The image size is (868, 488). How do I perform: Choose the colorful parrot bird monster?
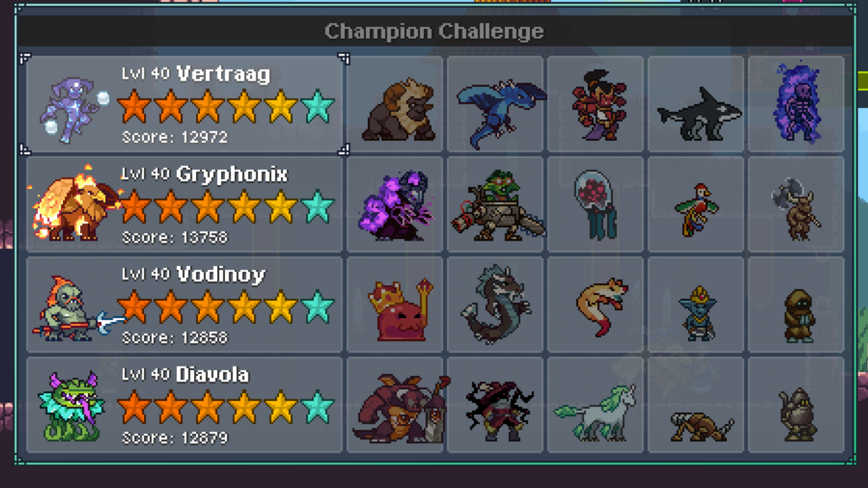[696, 205]
